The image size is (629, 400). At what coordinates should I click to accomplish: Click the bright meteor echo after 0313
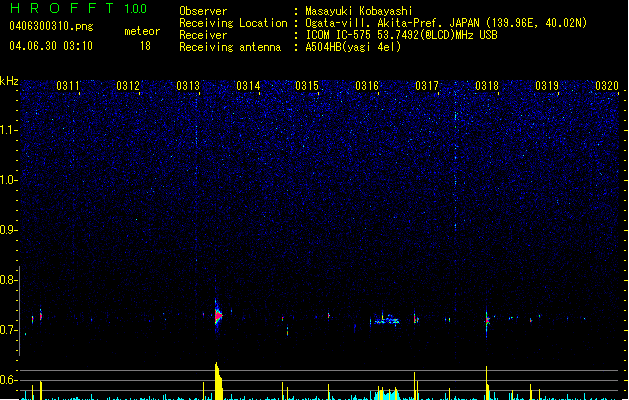218,315
